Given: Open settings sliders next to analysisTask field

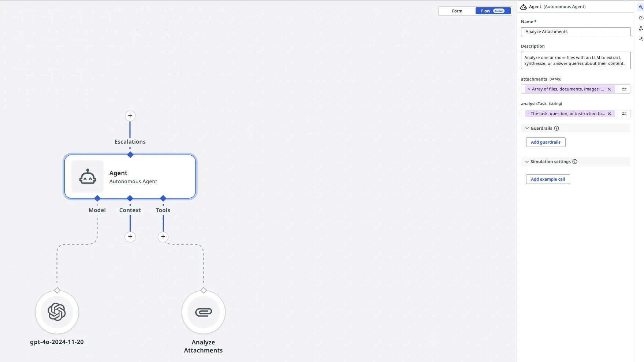Looking at the screenshot, I should coord(624,114).
